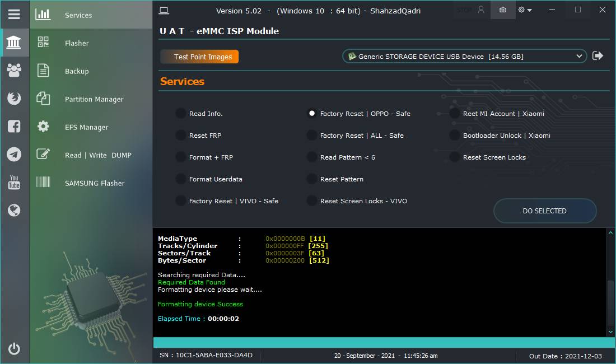The image size is (616, 364).
Task: Click the log scrollbar down arrow
Action: click(x=610, y=332)
